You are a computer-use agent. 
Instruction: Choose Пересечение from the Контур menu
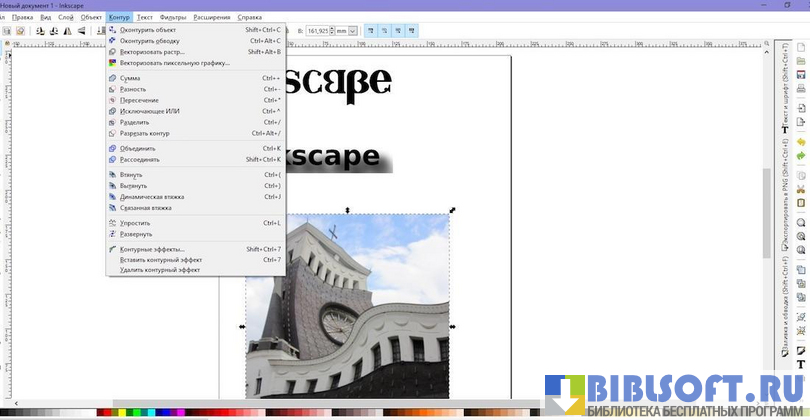tap(140, 100)
